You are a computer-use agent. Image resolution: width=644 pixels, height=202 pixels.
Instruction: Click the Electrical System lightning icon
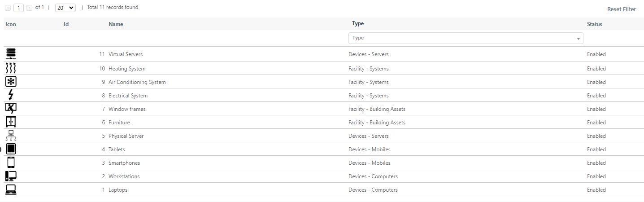(11, 95)
